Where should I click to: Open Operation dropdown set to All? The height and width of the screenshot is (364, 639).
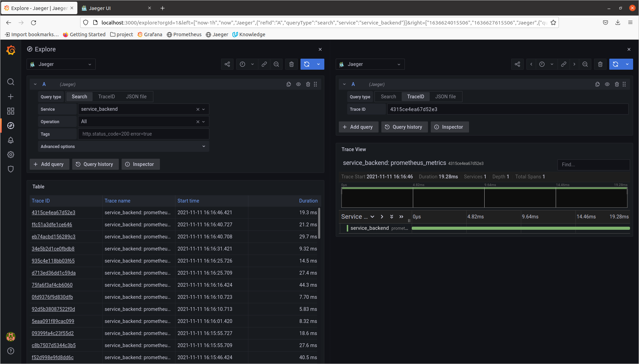143,121
